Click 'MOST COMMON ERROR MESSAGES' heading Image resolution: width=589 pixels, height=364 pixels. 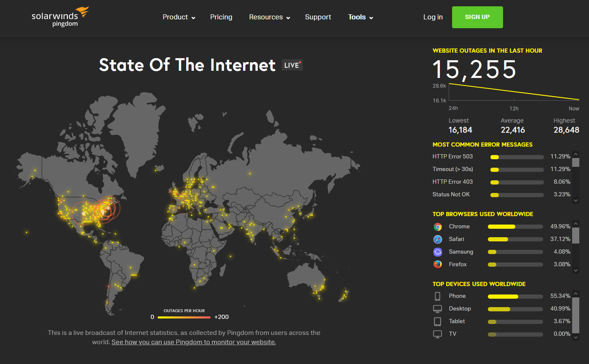click(483, 145)
